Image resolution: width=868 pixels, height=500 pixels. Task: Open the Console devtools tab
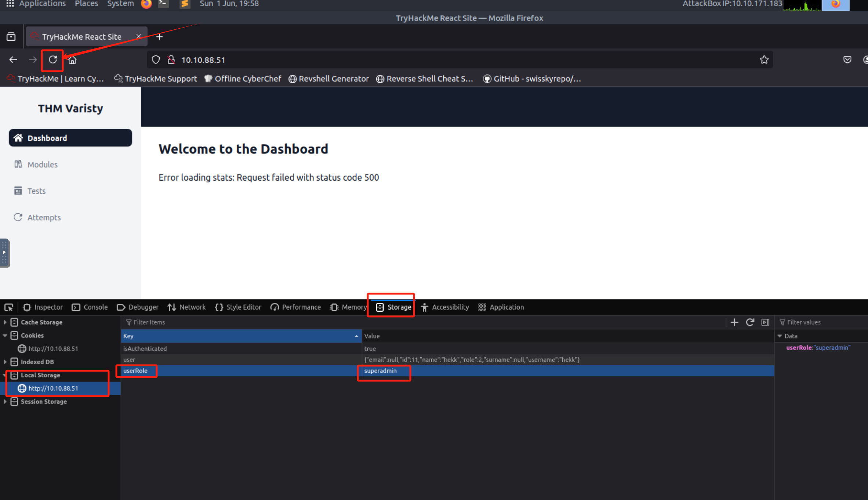pos(90,307)
